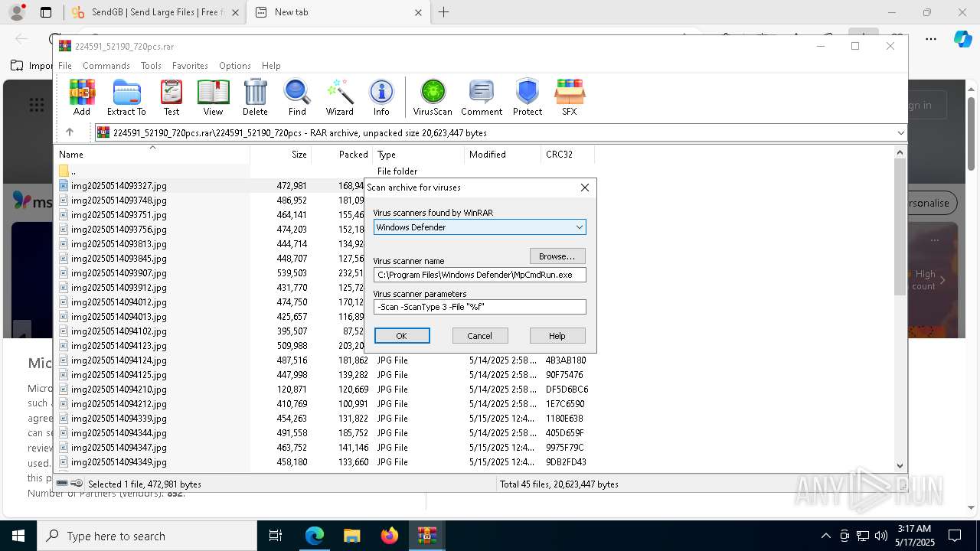Open the Favorites menu
This screenshot has width=980, height=551.
[190, 66]
